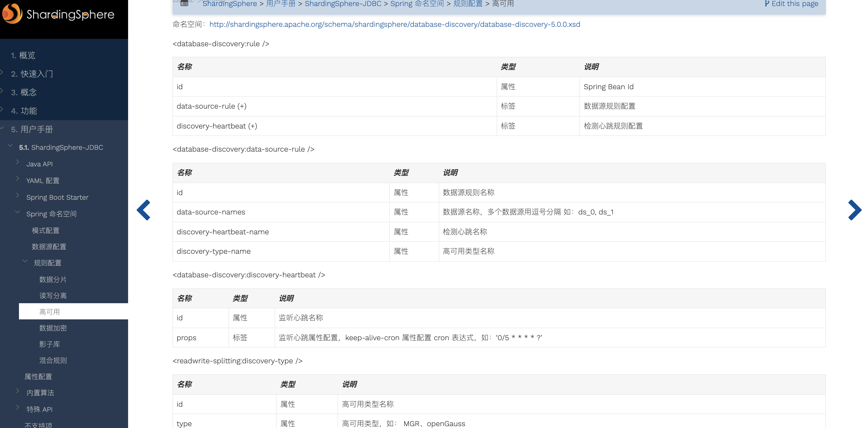Image resolution: width=868 pixels, height=428 pixels.
Task: Click the ShardingSphere logo
Action: click(58, 14)
